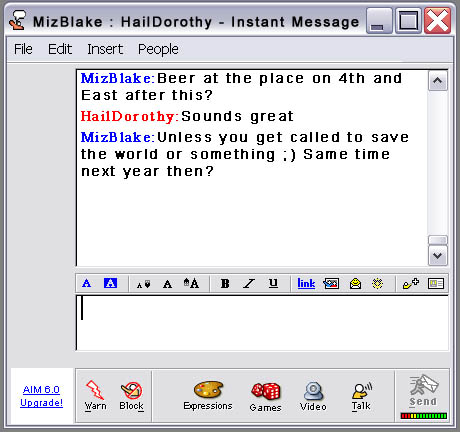Viewport: 460px width, 432px height.
Task: Start a voice Talk session
Action: 362,391
